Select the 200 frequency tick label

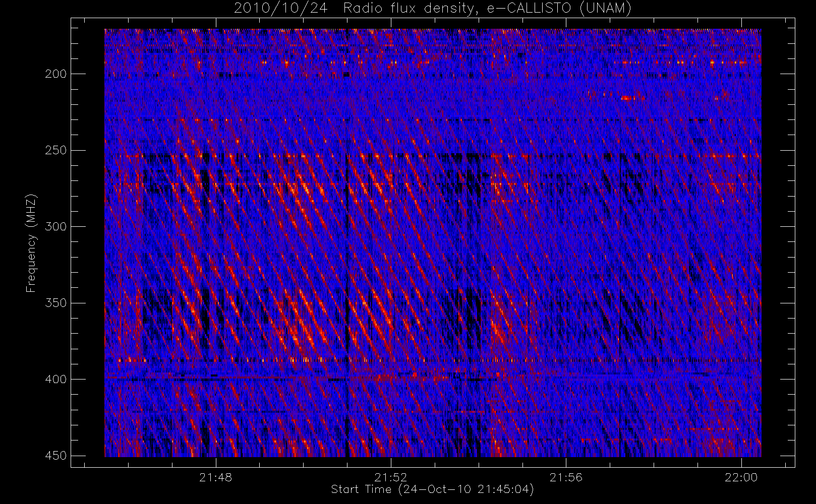pos(55,74)
